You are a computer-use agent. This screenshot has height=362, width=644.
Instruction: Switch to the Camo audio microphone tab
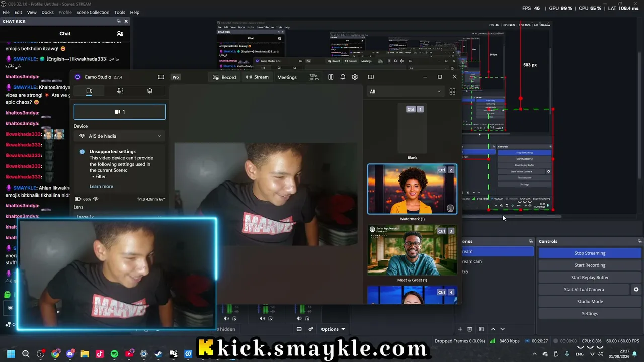click(120, 91)
